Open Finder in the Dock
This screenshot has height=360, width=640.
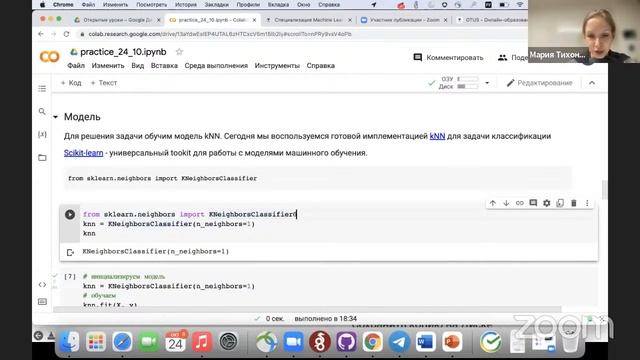(x=69, y=341)
